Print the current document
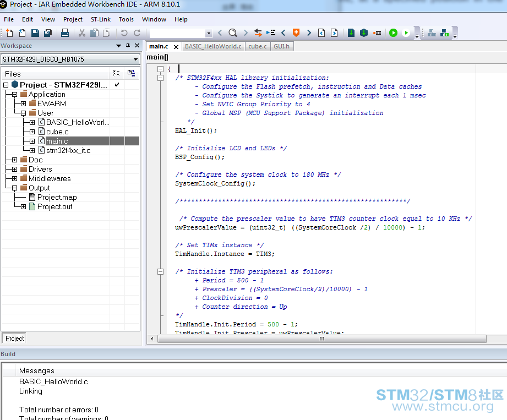Screen dimensions: 507x420 tap(64, 33)
